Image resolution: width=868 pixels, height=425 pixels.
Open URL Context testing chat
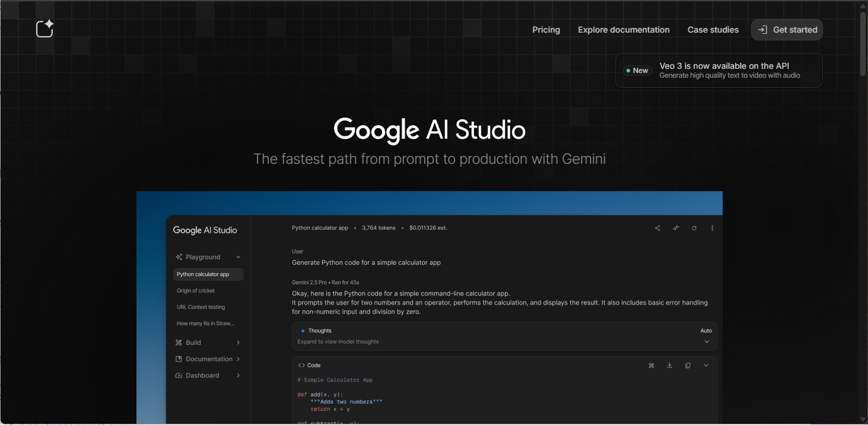pyautogui.click(x=201, y=307)
